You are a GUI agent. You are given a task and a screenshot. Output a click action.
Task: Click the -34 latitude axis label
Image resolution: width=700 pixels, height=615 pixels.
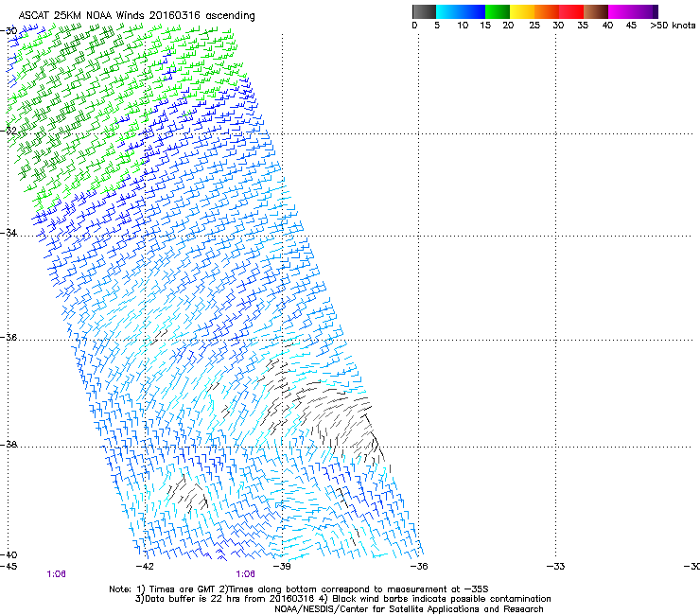9,233
